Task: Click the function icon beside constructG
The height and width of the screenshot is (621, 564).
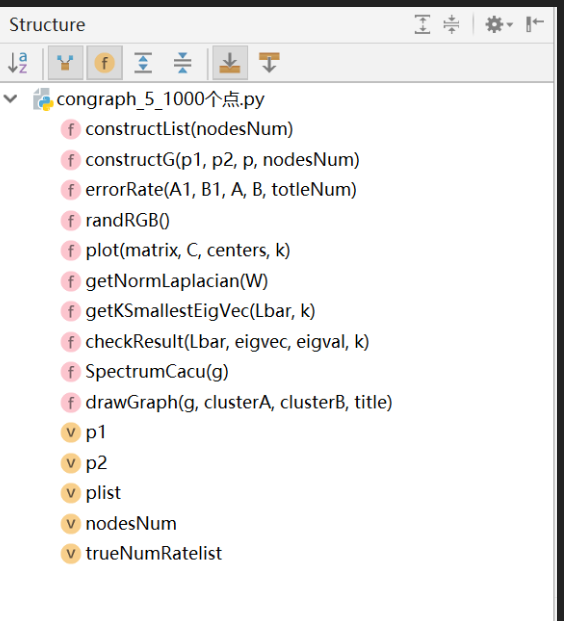Action: (71, 160)
